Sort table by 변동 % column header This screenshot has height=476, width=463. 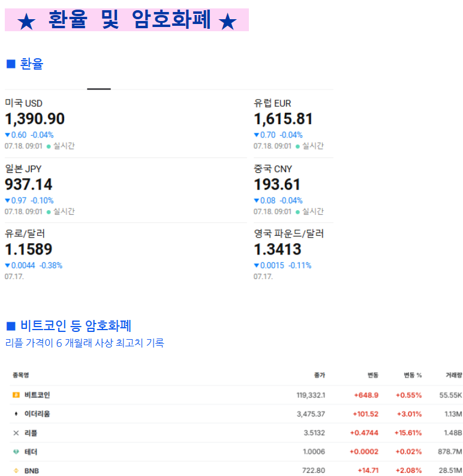click(x=413, y=375)
